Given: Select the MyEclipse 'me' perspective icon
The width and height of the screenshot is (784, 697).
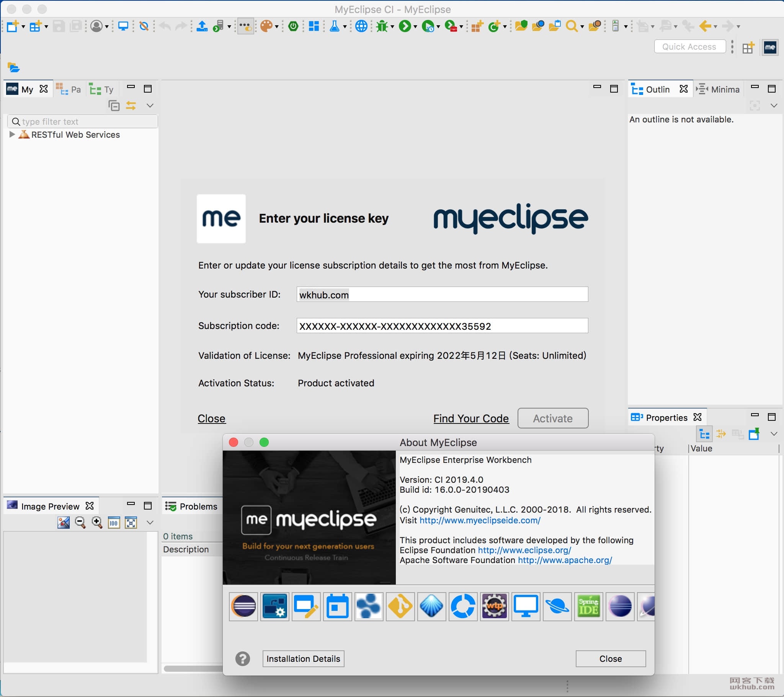Looking at the screenshot, I should point(770,47).
